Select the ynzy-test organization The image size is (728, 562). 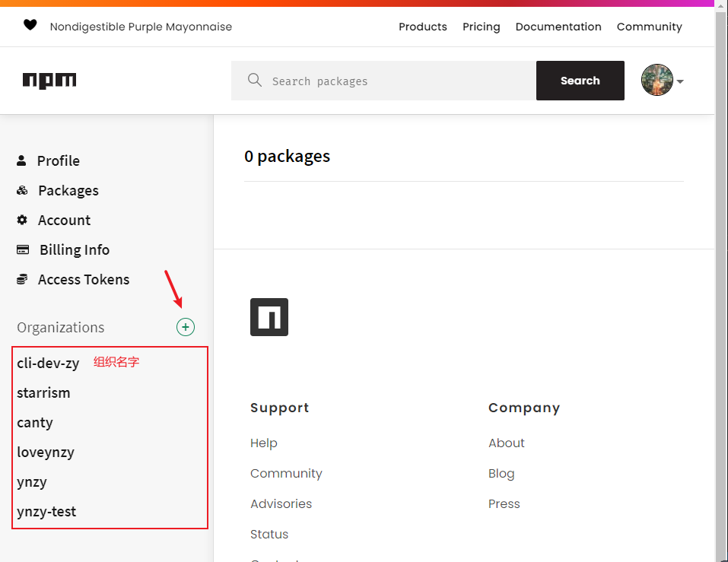(46, 511)
